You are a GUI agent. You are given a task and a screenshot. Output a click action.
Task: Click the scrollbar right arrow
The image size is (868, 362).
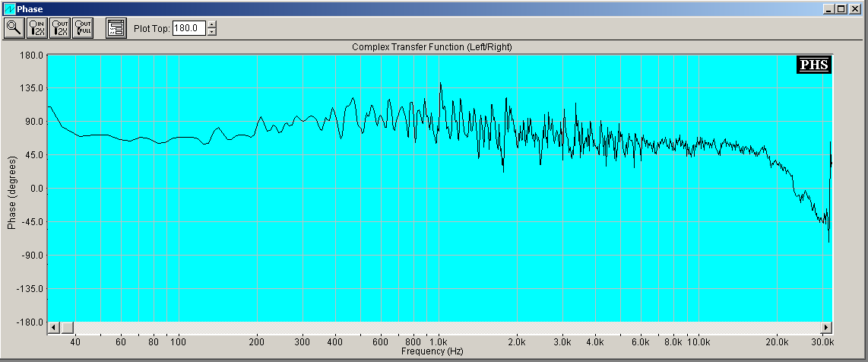coord(826,328)
